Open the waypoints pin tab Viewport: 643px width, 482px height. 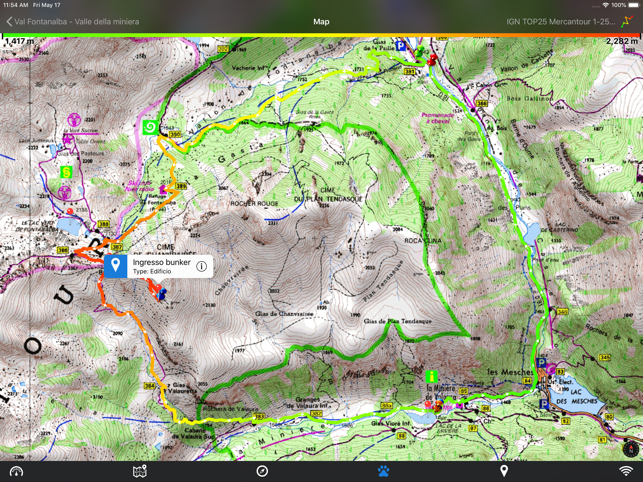tap(504, 471)
